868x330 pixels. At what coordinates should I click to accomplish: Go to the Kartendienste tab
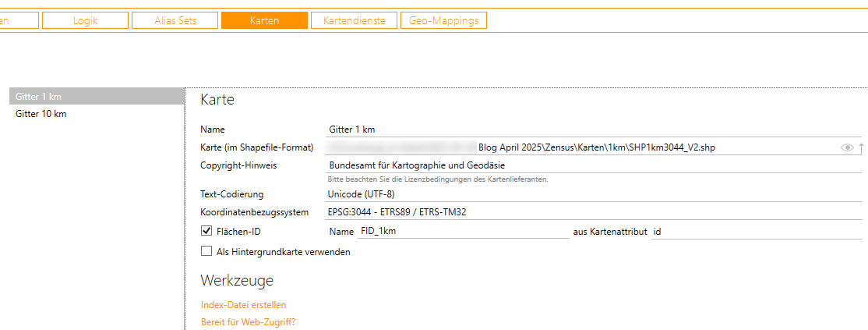pos(354,21)
